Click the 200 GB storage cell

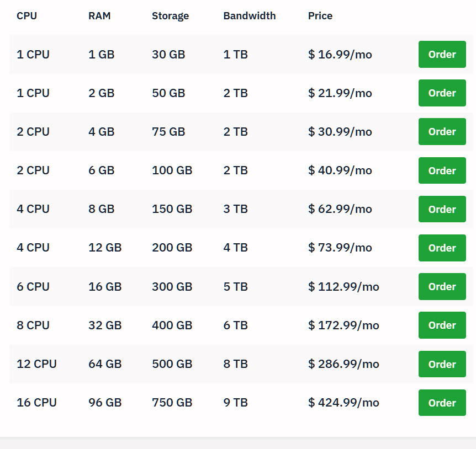pos(172,248)
